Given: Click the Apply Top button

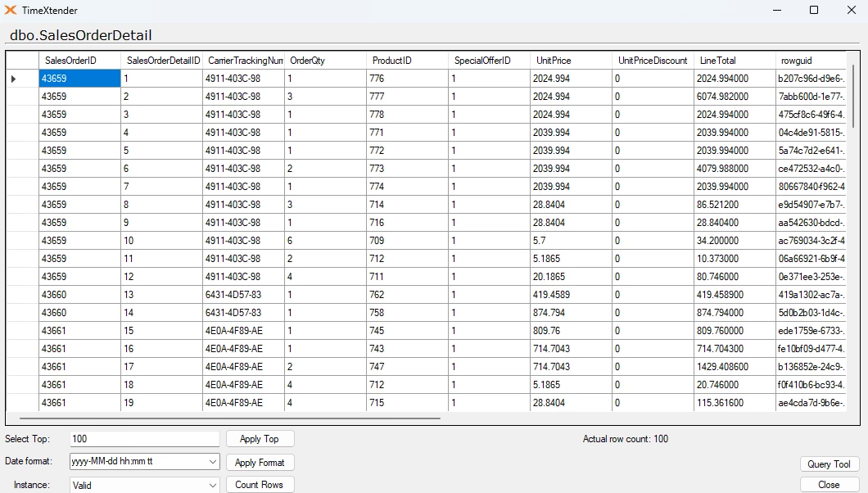Looking at the screenshot, I should 260,439.
